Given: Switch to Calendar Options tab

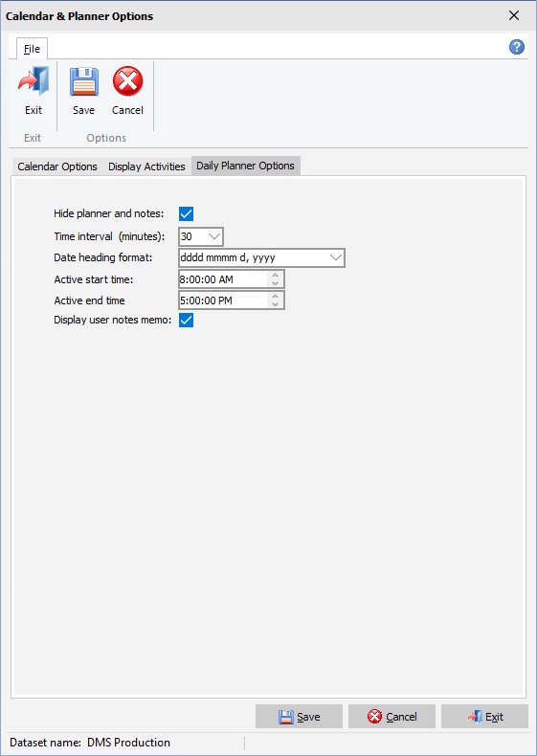Looking at the screenshot, I should [57, 167].
